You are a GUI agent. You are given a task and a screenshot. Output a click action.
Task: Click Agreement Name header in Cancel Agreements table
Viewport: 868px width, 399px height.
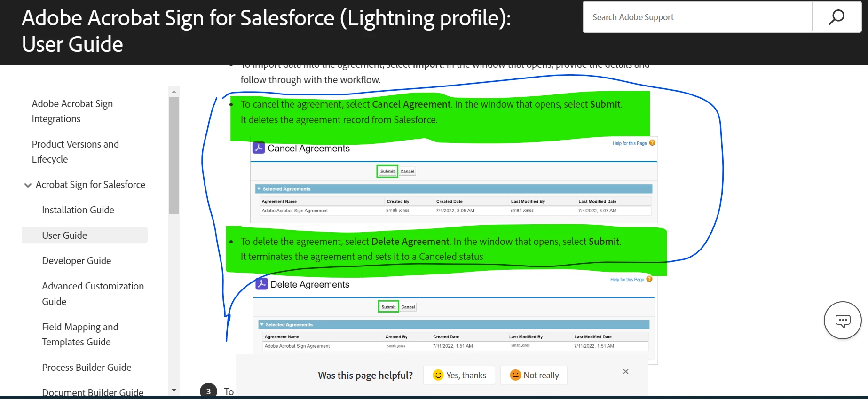coord(279,201)
